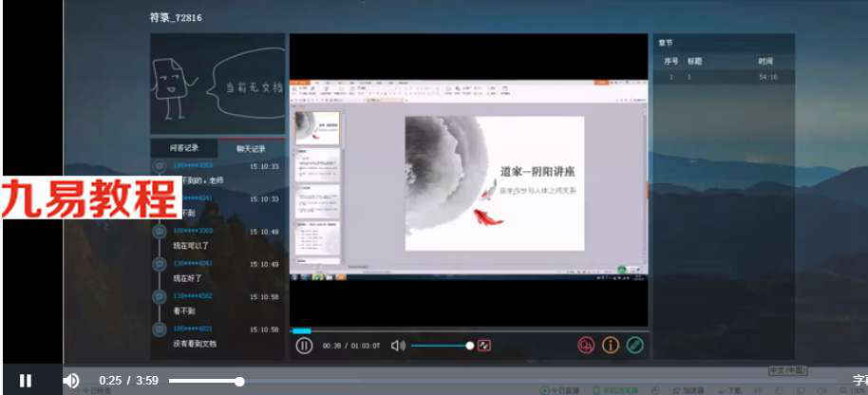The height and width of the screenshot is (395, 868).
Task: Click the 标题 column header in chapters
Action: pyautogui.click(x=695, y=62)
